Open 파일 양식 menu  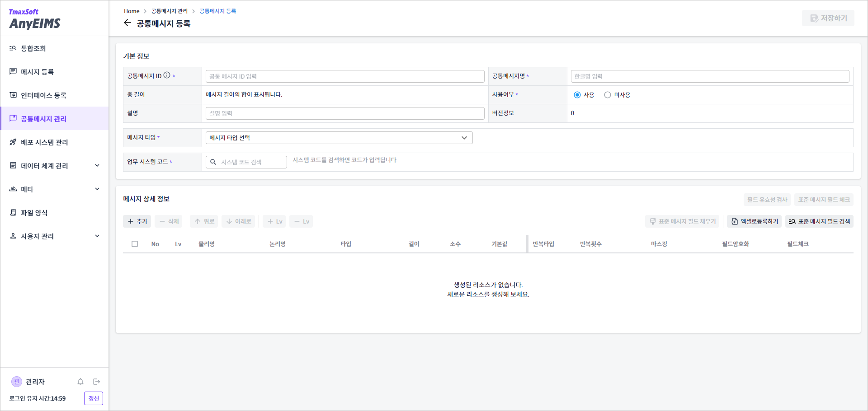point(54,213)
